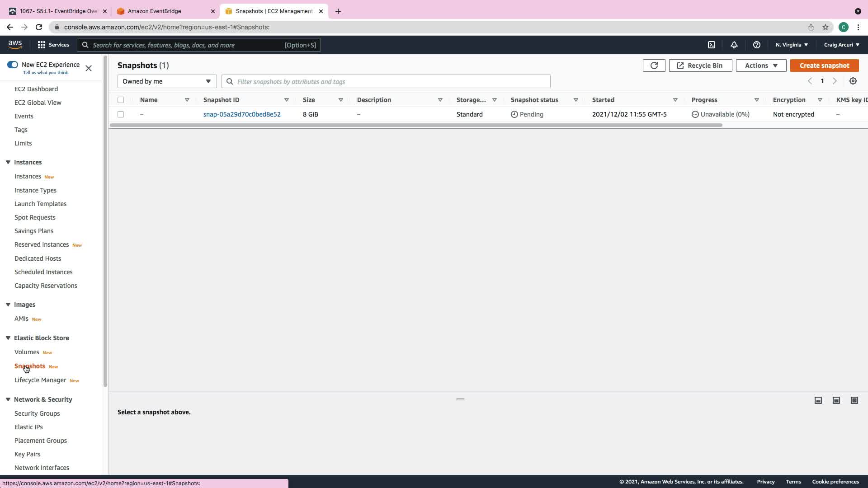Image resolution: width=868 pixels, height=488 pixels.
Task: Click the AWS logo home icon
Action: [15, 44]
